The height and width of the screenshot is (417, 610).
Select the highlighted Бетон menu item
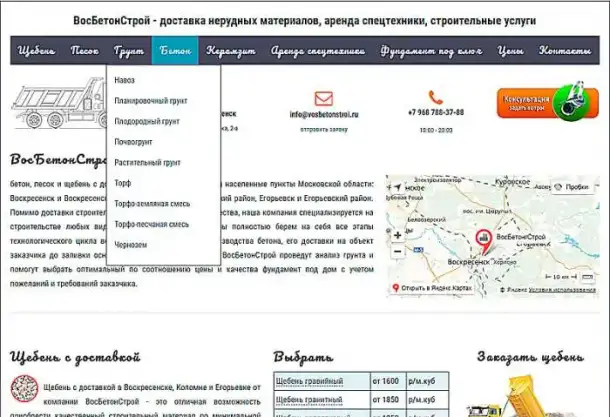click(x=175, y=51)
